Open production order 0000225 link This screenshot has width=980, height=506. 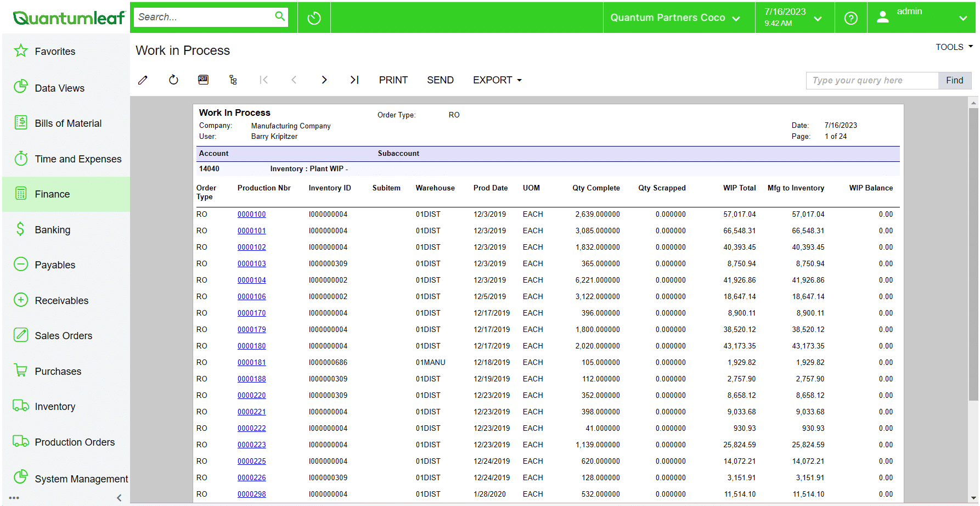(251, 461)
